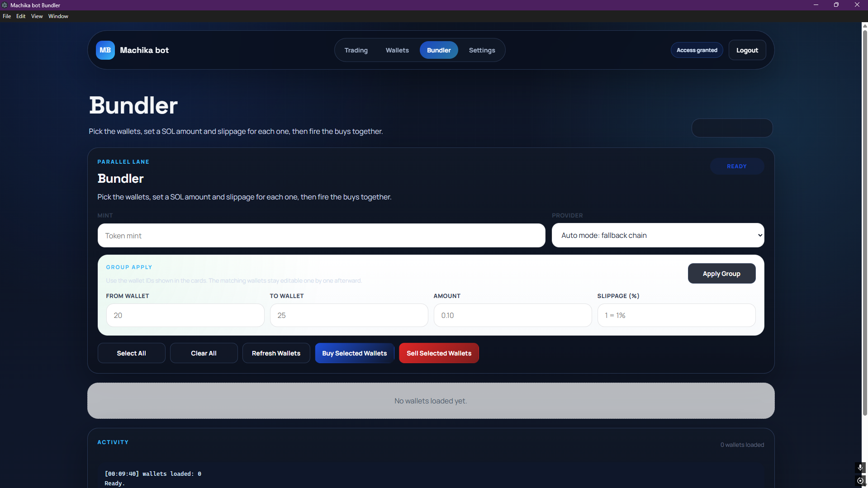Screen dimensions: 868x488
Task: Click the ACTIVITY section heading
Action: [x=113, y=442]
